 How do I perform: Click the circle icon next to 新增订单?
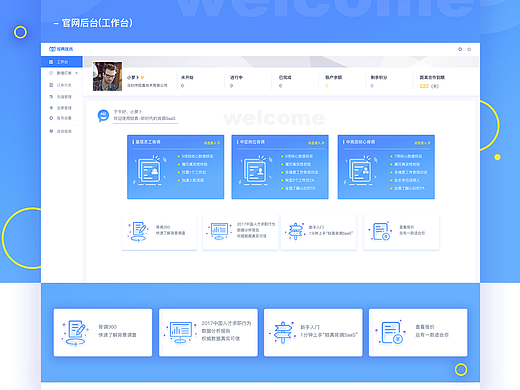pos(51,73)
